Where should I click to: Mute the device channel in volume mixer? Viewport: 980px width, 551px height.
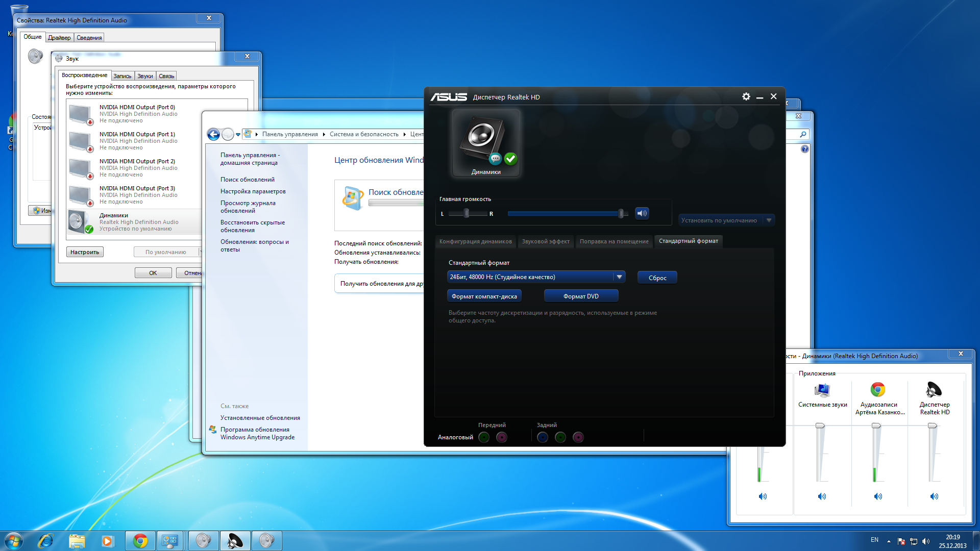[763, 496]
